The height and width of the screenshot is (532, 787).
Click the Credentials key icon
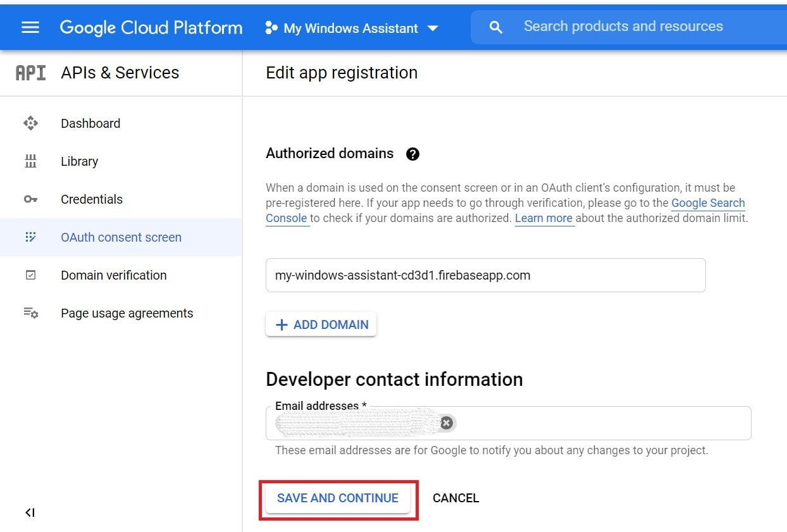click(x=30, y=199)
